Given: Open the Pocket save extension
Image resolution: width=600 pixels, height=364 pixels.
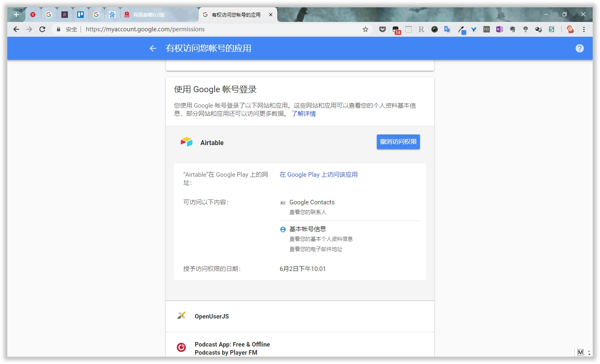Looking at the screenshot, I should [383, 29].
